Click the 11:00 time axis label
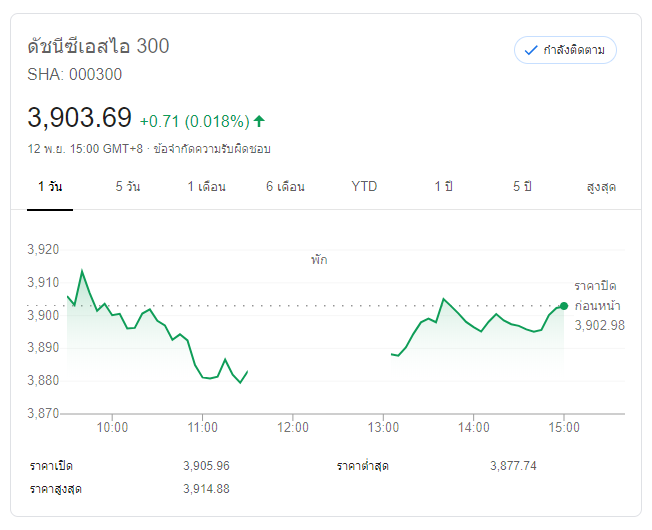The height and width of the screenshot is (530, 652). point(202,427)
